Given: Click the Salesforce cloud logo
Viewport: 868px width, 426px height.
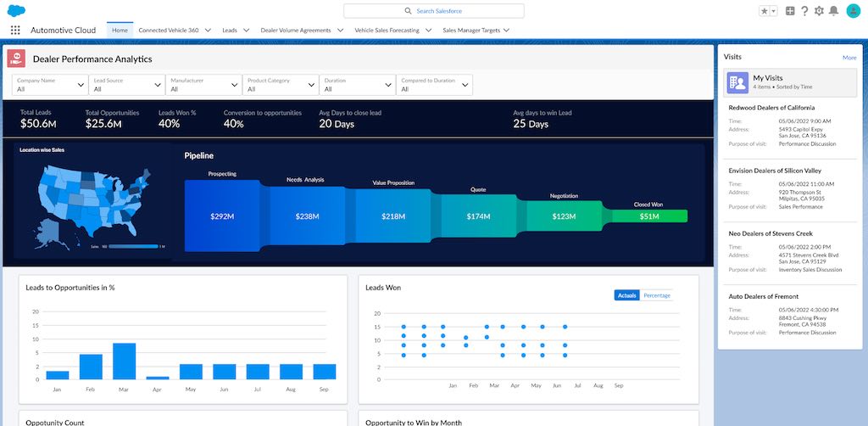Looking at the screenshot, I should point(16,10).
